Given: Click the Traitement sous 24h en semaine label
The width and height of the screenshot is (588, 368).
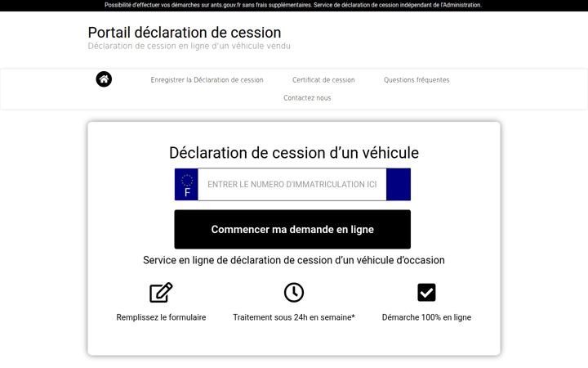Looking at the screenshot, I should [294, 317].
